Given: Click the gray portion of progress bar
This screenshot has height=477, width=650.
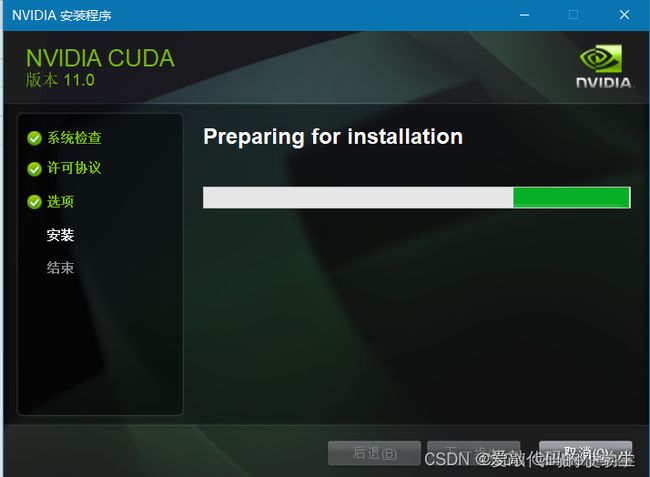Looking at the screenshot, I should (358, 197).
